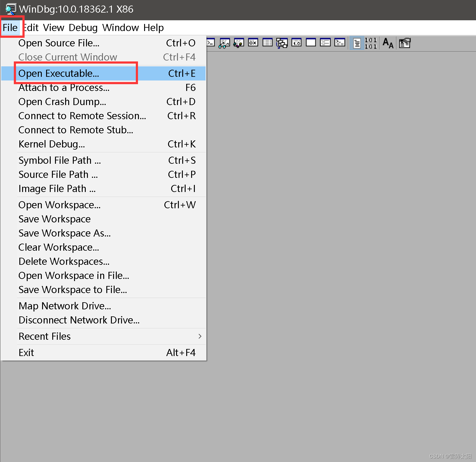
Task: Choose Delete Workspaces... entry
Action: (x=103, y=261)
